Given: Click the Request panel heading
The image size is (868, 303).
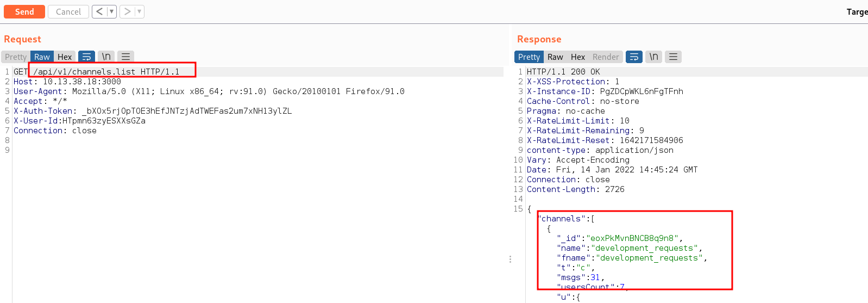Looking at the screenshot, I should click(22, 39).
